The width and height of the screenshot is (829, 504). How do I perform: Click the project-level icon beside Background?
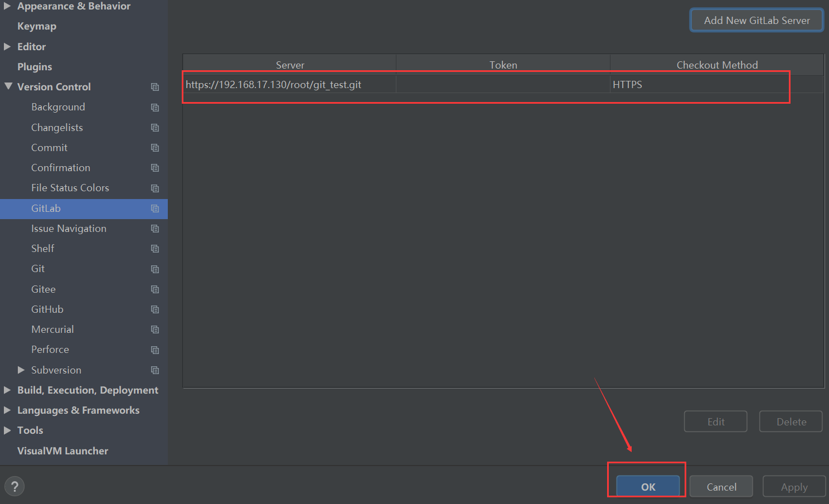(x=155, y=107)
